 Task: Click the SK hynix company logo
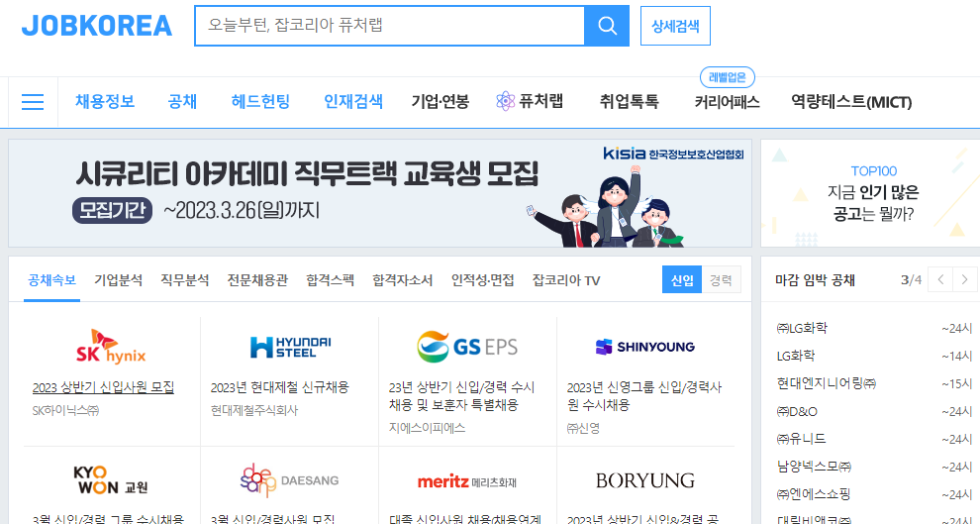111,348
